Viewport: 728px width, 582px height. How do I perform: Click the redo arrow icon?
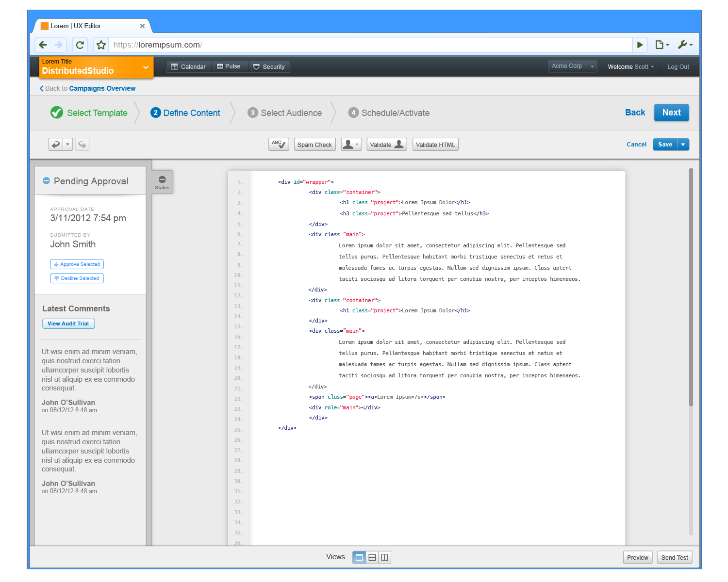(83, 144)
